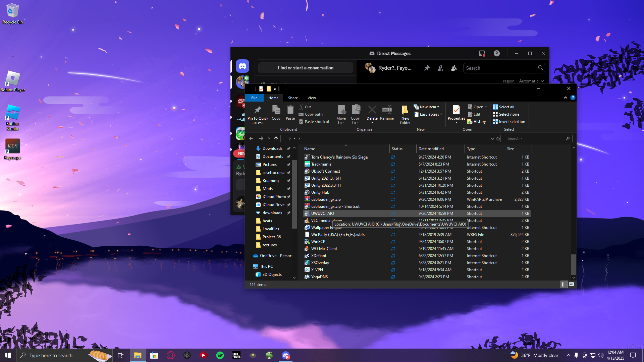Image resolution: width=644 pixels, height=362 pixels.
Task: Click Invert selection in ribbon
Action: (509, 122)
